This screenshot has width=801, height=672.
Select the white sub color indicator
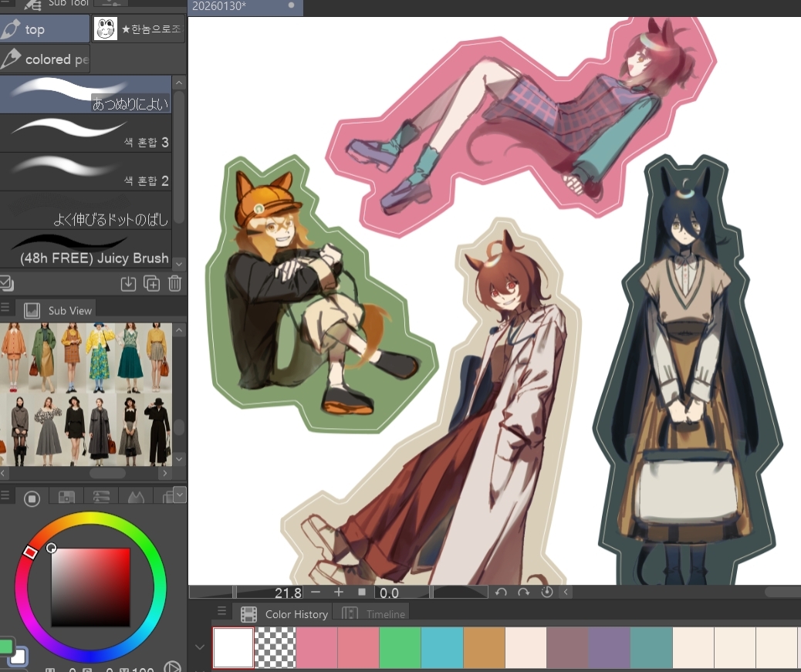pos(18,657)
